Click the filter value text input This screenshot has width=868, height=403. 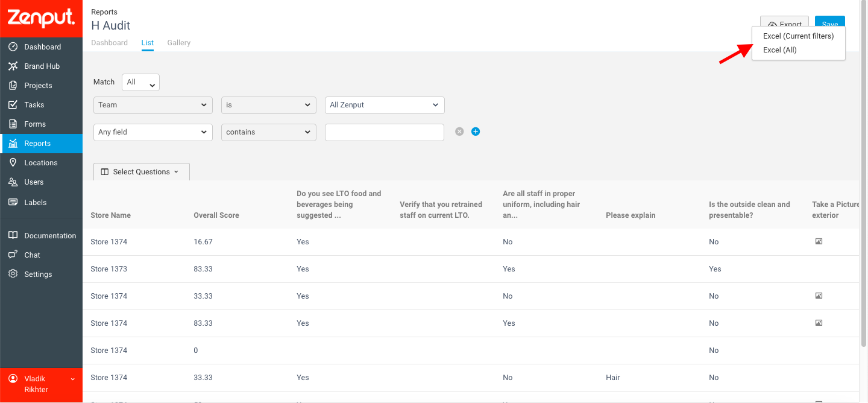pos(385,132)
